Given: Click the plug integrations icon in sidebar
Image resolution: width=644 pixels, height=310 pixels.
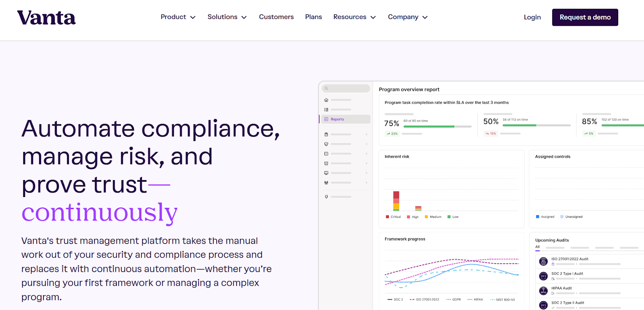Looking at the screenshot, I should (x=326, y=197).
